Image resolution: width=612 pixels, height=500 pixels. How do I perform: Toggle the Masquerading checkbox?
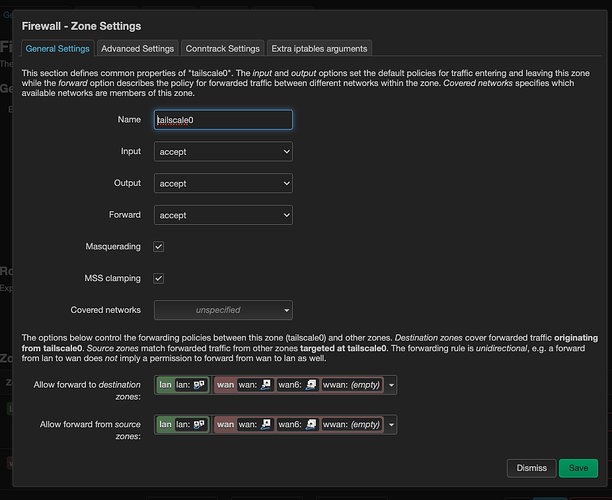click(159, 246)
